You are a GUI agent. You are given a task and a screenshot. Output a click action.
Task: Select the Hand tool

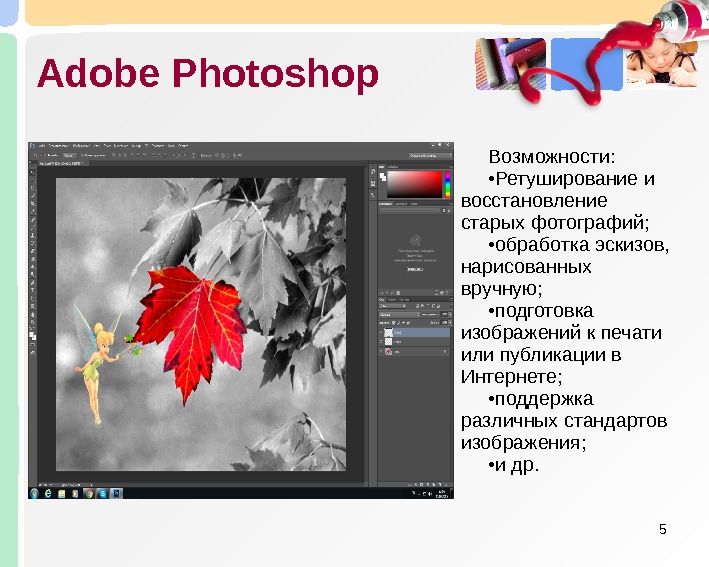click(35, 314)
